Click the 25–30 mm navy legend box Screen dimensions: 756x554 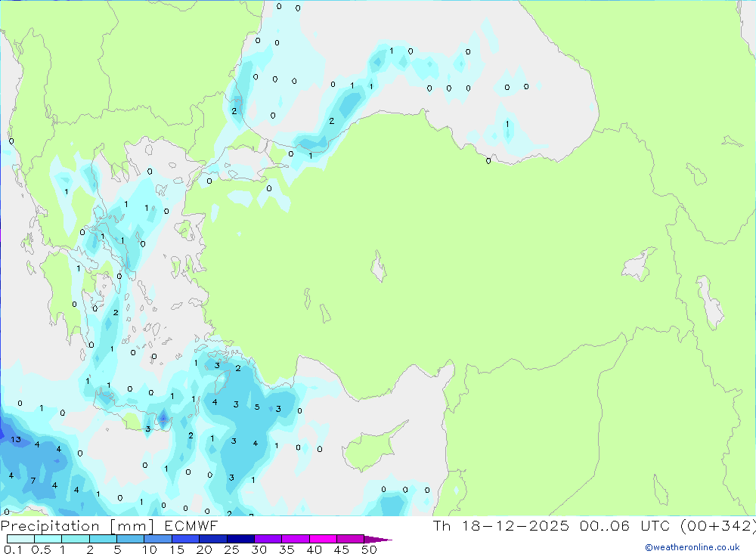click(240, 539)
